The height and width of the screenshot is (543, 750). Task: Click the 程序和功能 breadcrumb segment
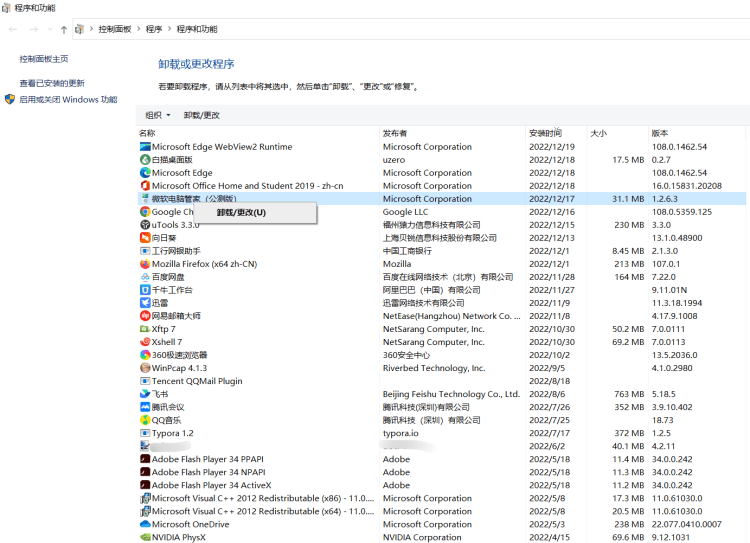coord(197,29)
